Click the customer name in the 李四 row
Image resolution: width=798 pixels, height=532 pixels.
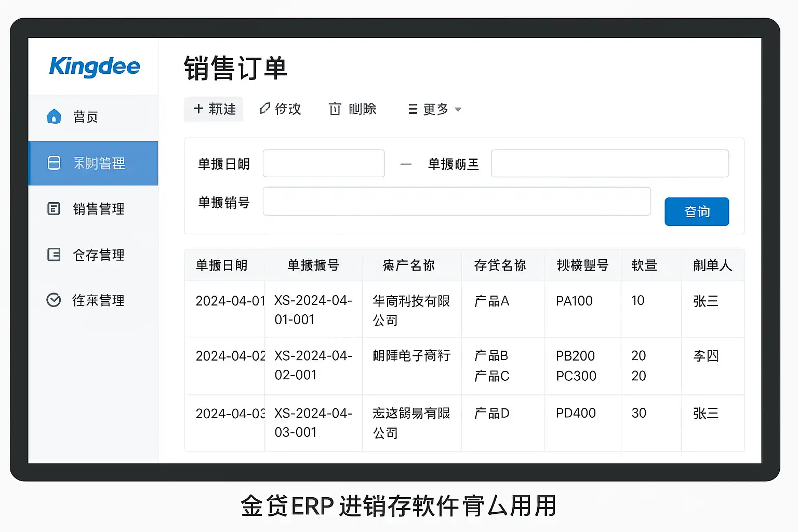pyautogui.click(x=411, y=356)
